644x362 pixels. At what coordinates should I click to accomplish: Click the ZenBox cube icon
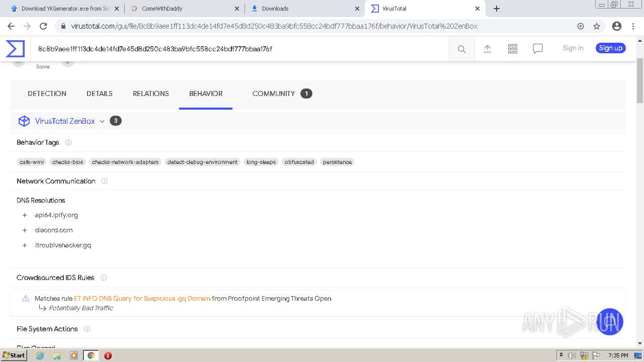pos(24,121)
